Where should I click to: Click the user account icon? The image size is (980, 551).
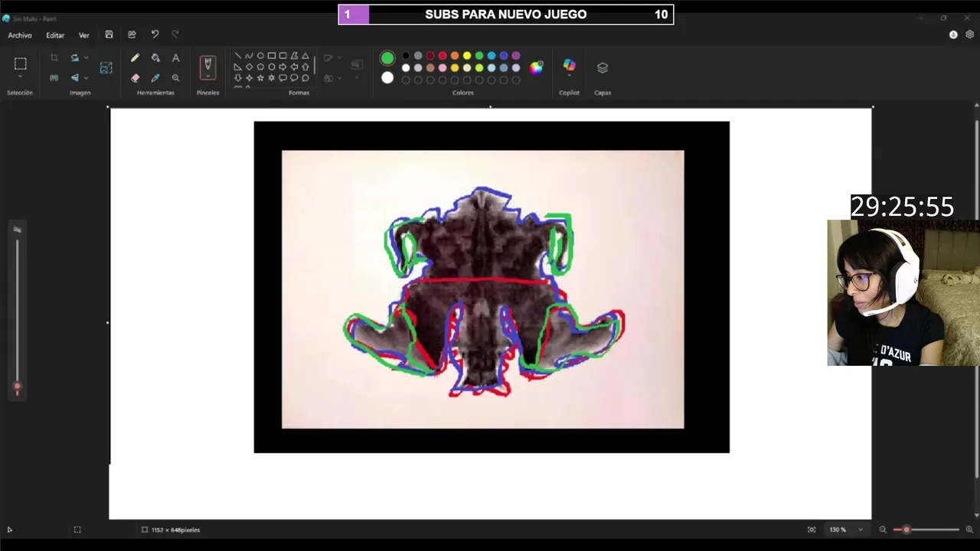[x=953, y=34]
